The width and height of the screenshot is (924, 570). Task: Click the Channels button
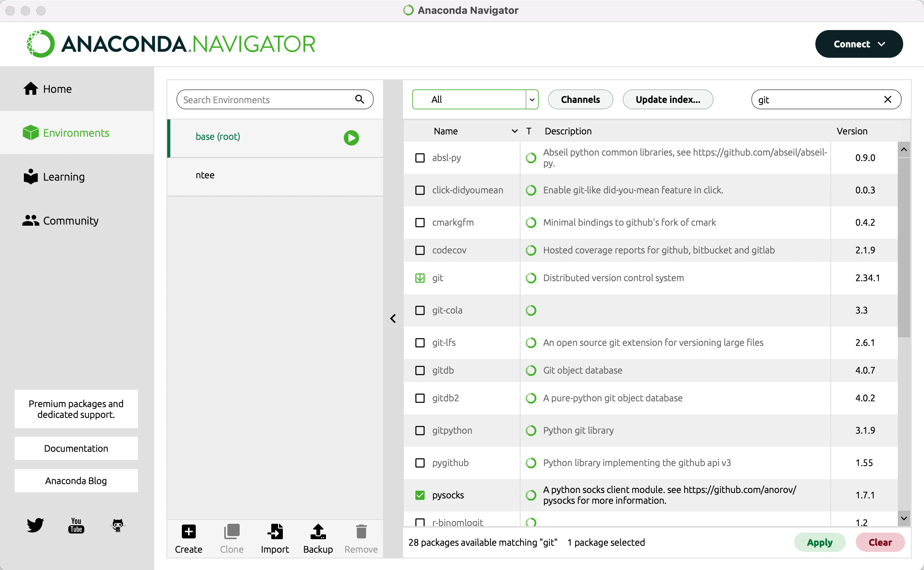(x=580, y=99)
